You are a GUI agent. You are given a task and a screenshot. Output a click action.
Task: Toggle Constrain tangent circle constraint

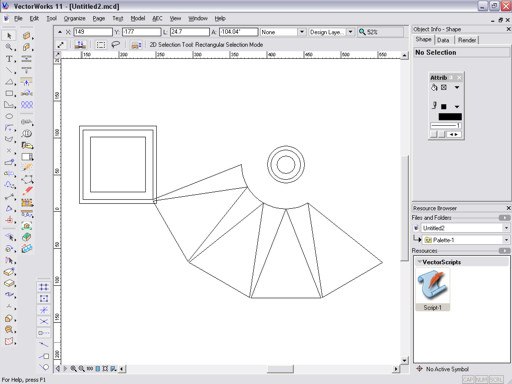44,367
